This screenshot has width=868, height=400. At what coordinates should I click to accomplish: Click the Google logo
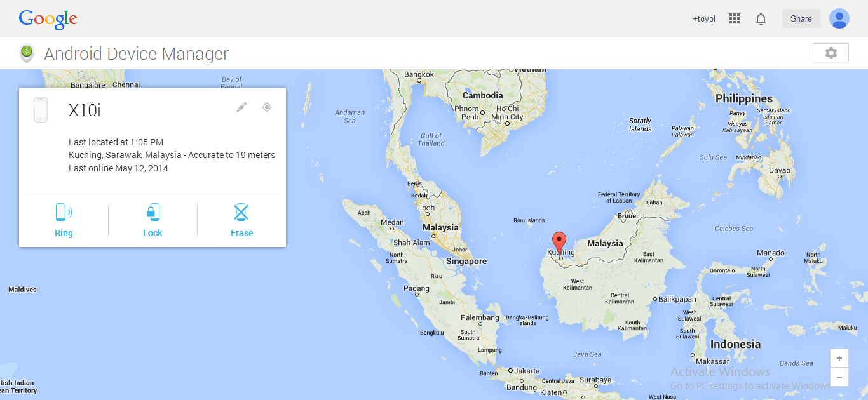pos(48,19)
